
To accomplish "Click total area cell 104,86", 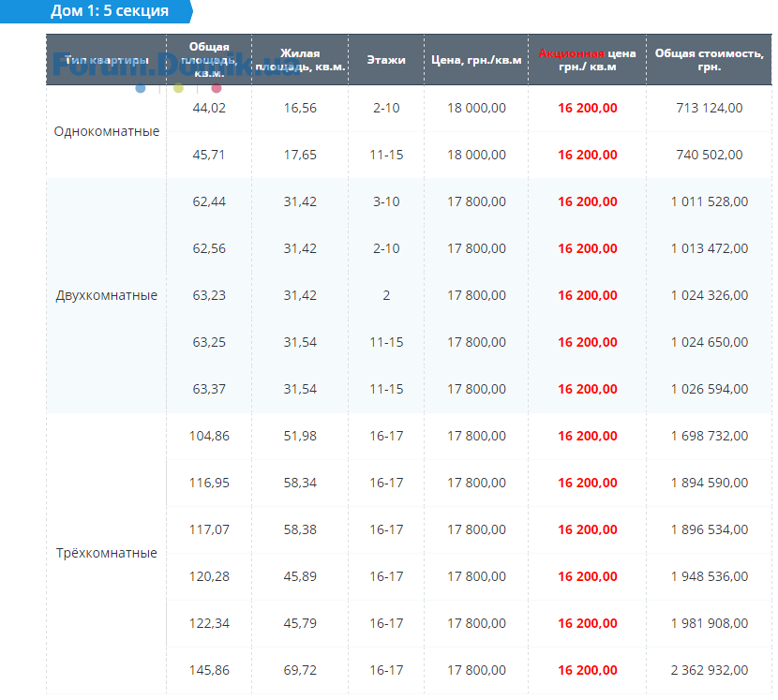I will pyautogui.click(x=209, y=436).
